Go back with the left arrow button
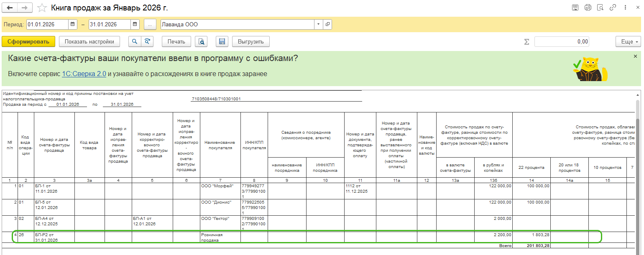 10,8
